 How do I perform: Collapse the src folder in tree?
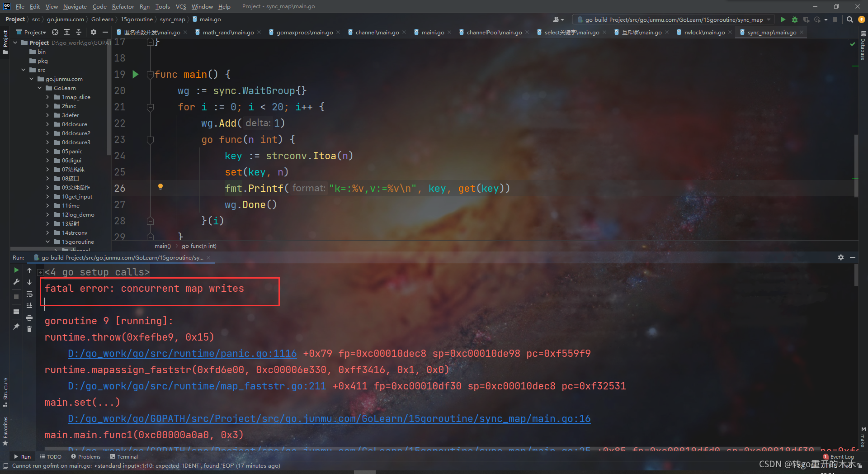point(23,70)
